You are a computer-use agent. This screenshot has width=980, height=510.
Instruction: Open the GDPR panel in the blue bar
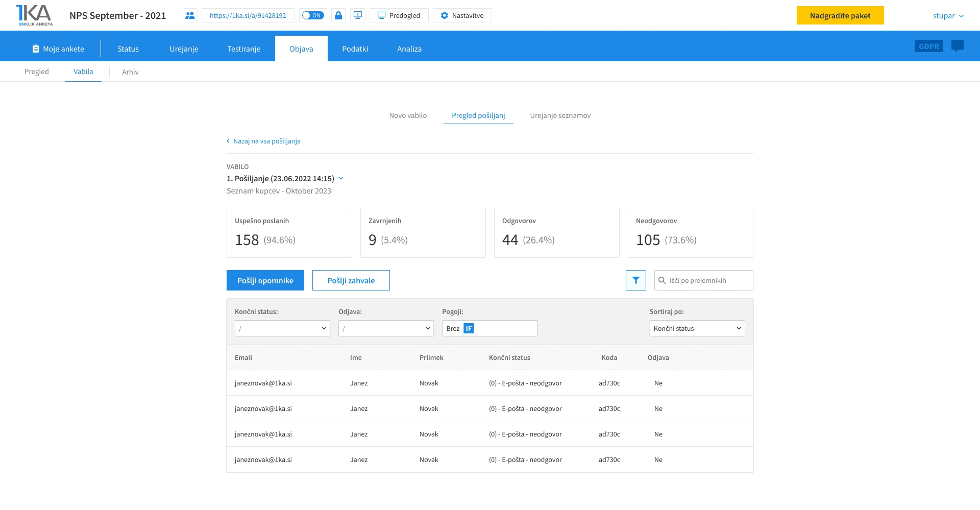928,46
